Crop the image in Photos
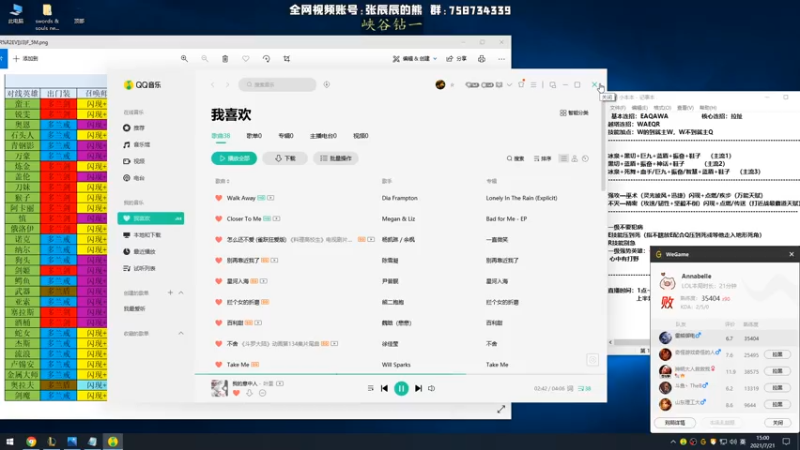The width and height of the screenshot is (800, 450). click(287, 59)
